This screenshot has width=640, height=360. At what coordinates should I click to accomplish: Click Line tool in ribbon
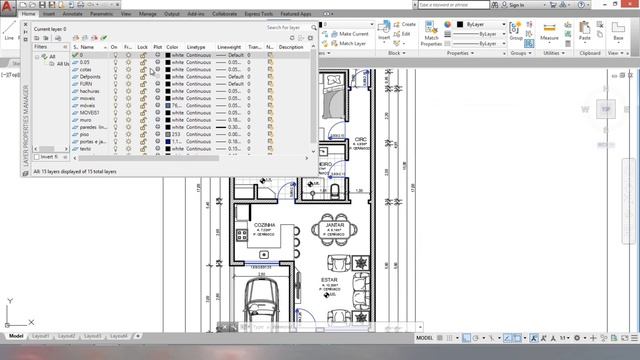[9, 30]
